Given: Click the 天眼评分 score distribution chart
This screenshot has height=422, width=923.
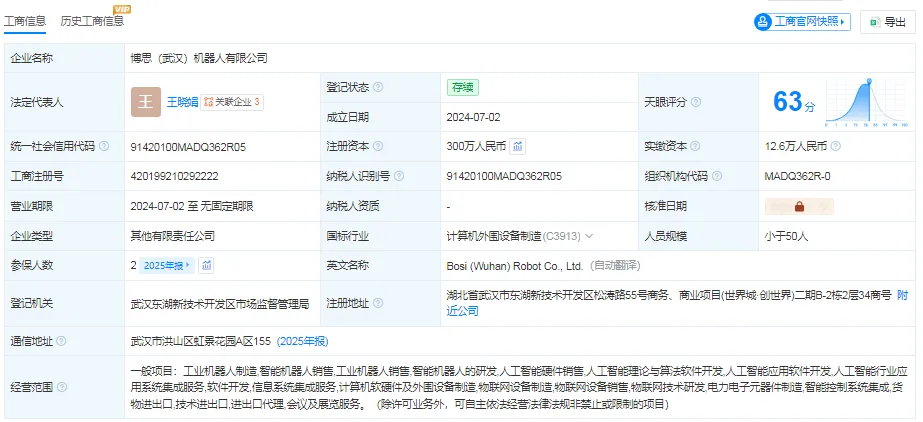Looking at the screenshot, I should (866, 103).
